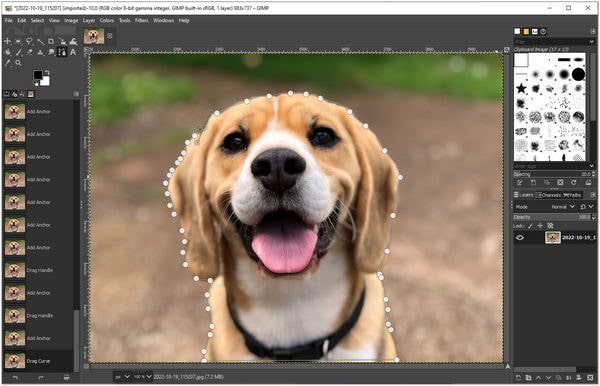
Task: Select the Drag Curve history entry
Action: pos(38,361)
